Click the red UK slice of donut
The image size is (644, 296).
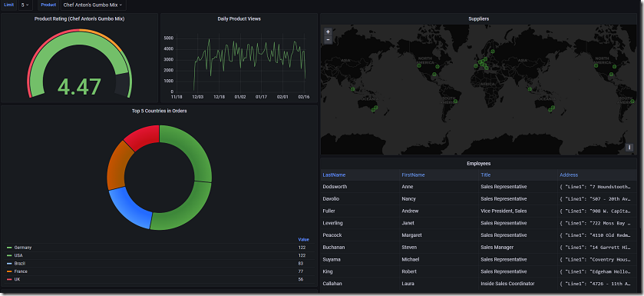point(144,137)
